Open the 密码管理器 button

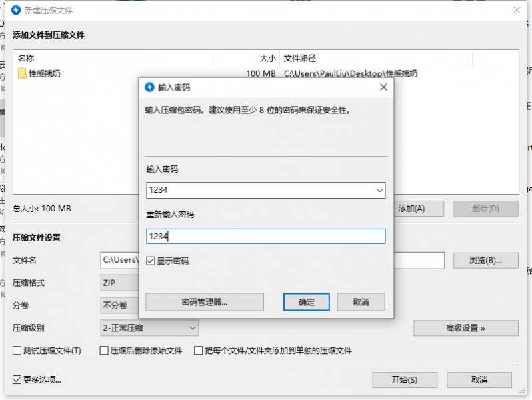click(204, 302)
